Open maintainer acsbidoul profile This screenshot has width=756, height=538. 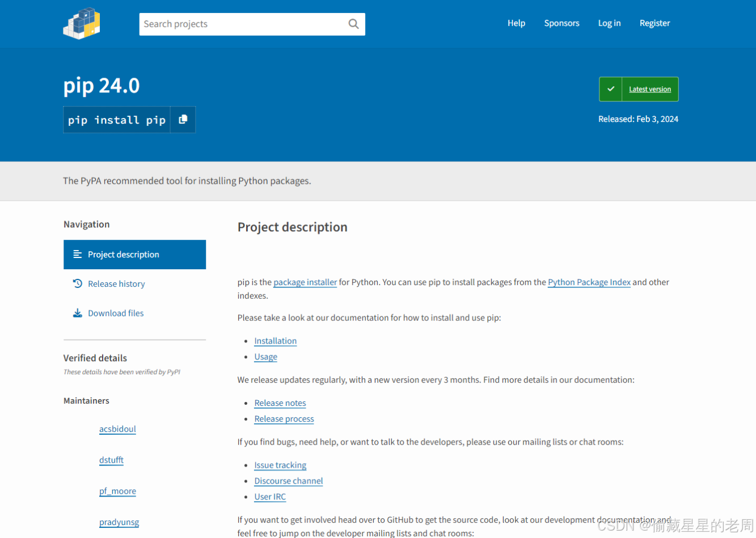pos(117,429)
